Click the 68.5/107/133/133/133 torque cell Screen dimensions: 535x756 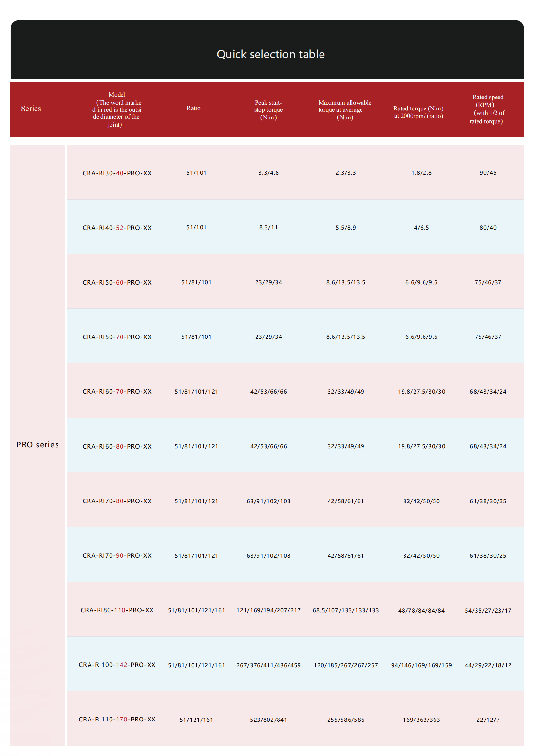[346, 610]
